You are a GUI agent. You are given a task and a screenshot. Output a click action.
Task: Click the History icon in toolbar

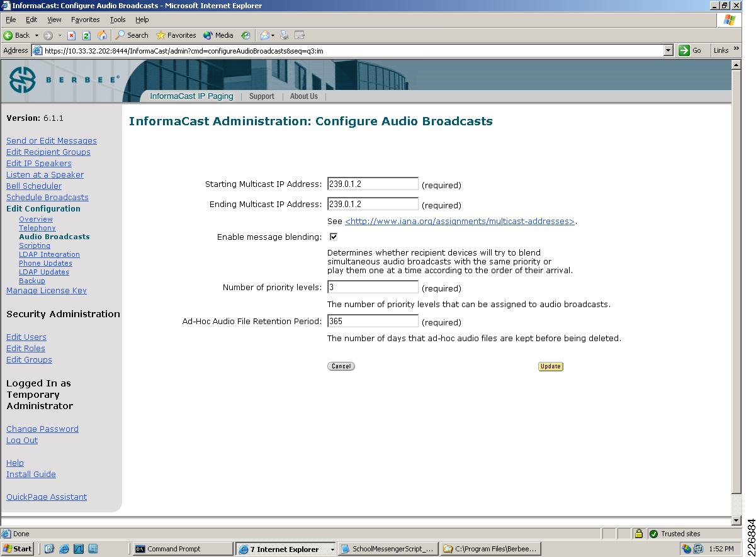(x=245, y=35)
